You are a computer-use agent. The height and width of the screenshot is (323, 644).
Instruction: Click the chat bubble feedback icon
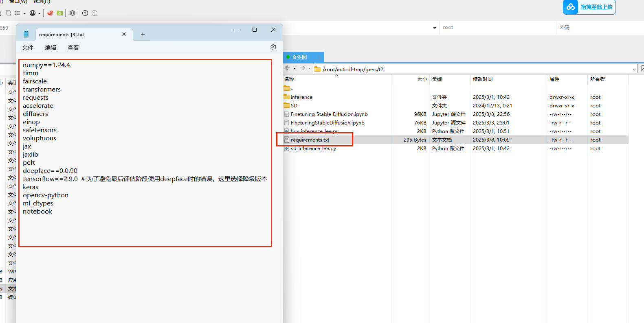pos(95,13)
